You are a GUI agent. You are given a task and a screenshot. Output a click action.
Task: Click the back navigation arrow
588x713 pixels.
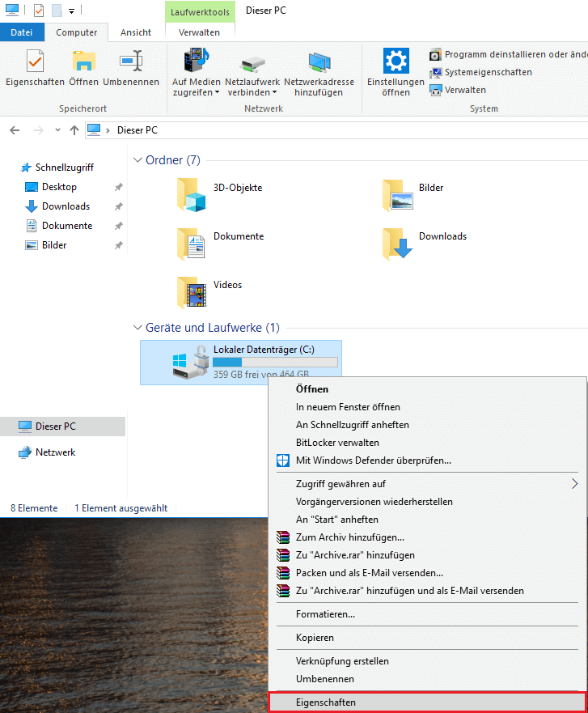click(15, 130)
